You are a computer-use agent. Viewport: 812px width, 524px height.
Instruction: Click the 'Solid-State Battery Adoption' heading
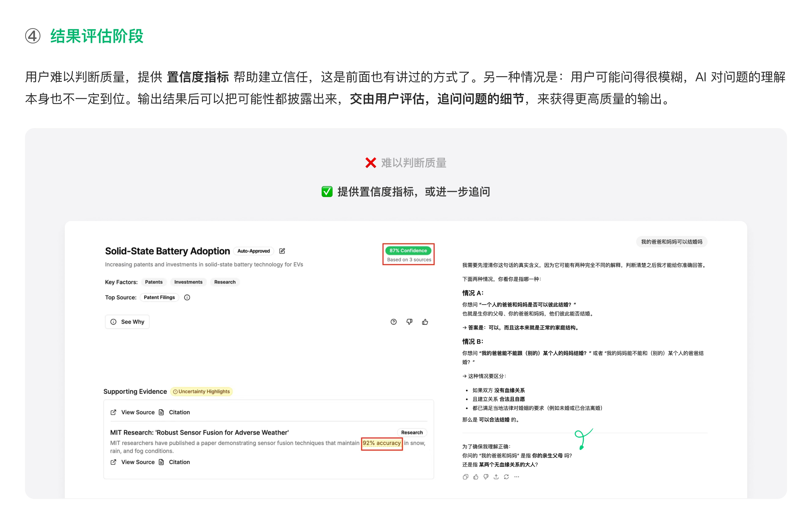click(x=167, y=251)
